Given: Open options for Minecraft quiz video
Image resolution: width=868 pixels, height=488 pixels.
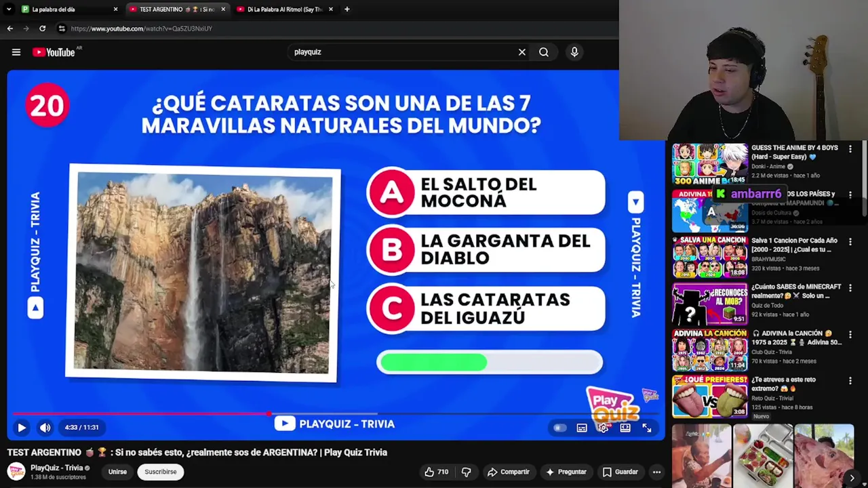Looking at the screenshot, I should (x=850, y=287).
